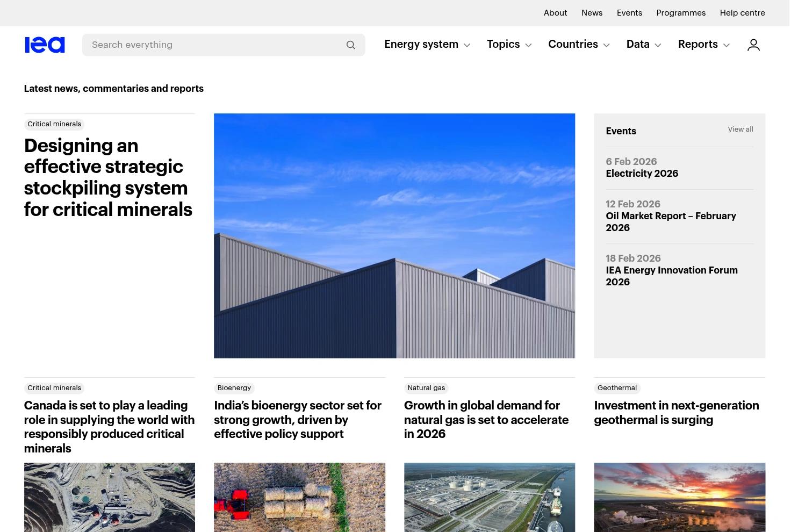Open natural gas demand growth article
The height and width of the screenshot is (532, 798).
pos(486,420)
